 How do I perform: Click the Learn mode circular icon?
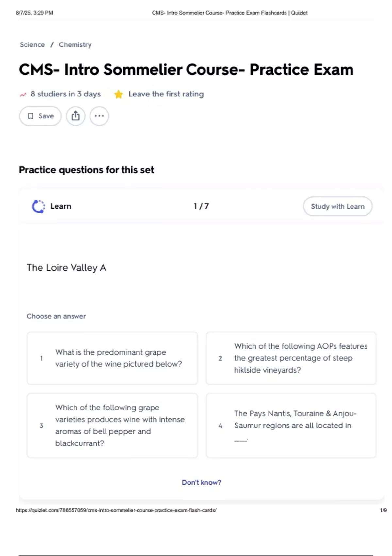pos(39,206)
